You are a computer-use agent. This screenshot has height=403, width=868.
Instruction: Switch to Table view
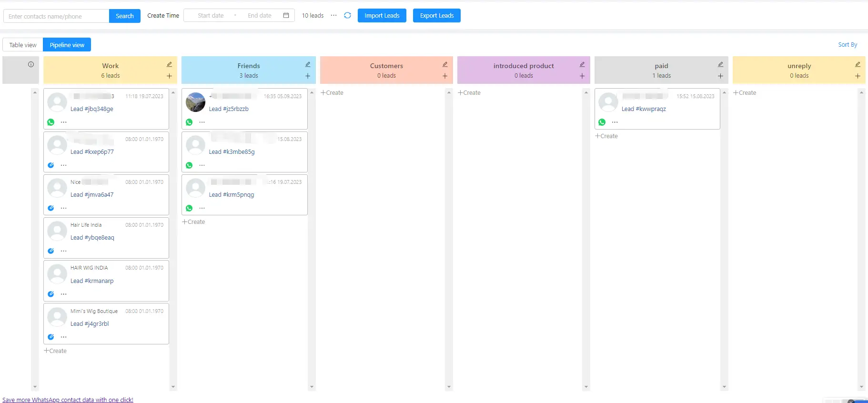click(23, 45)
